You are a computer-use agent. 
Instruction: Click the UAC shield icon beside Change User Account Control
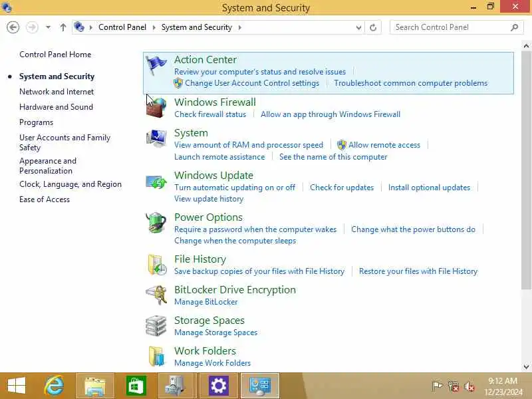coord(178,83)
